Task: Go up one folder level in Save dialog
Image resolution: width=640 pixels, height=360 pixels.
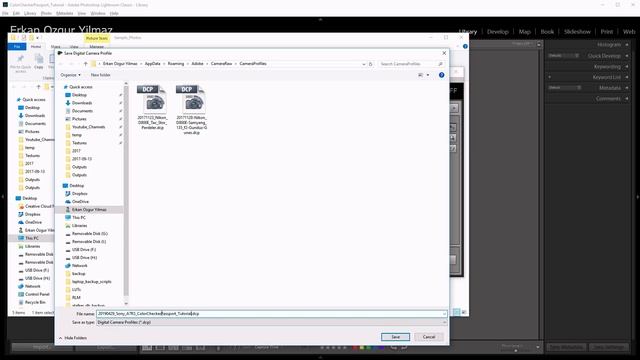Action: click(x=86, y=64)
